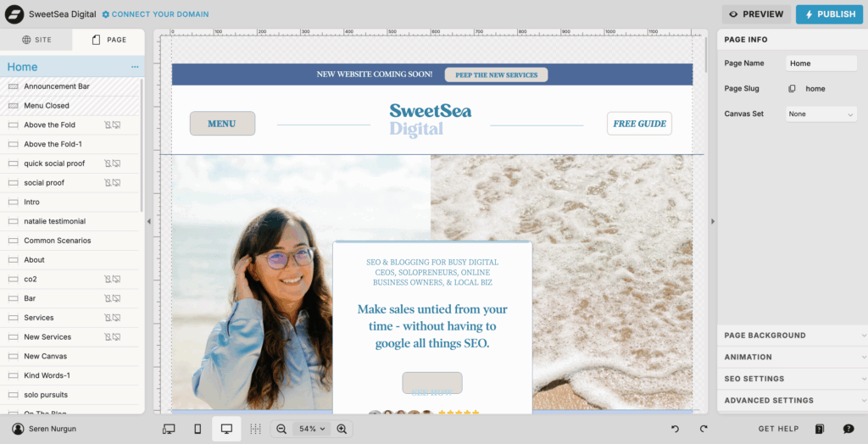Toggle mobile visibility for Above the Fold
Viewport: 868px width, 444px height.
click(108, 125)
